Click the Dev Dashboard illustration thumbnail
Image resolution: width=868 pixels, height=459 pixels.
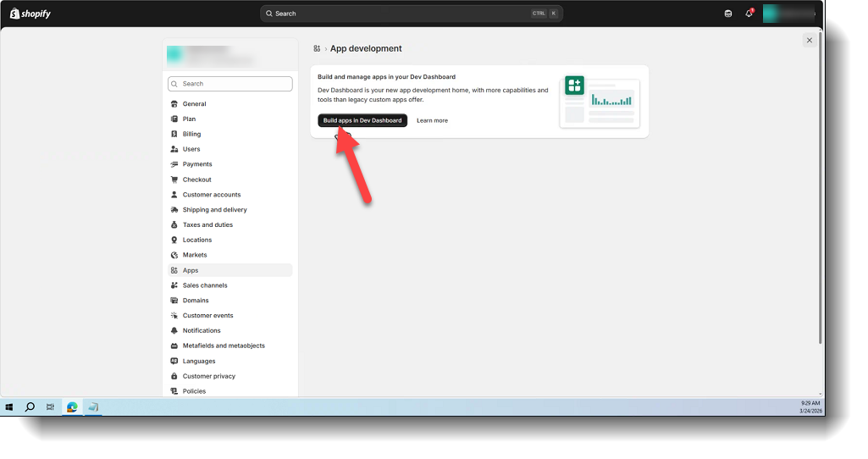coord(600,102)
